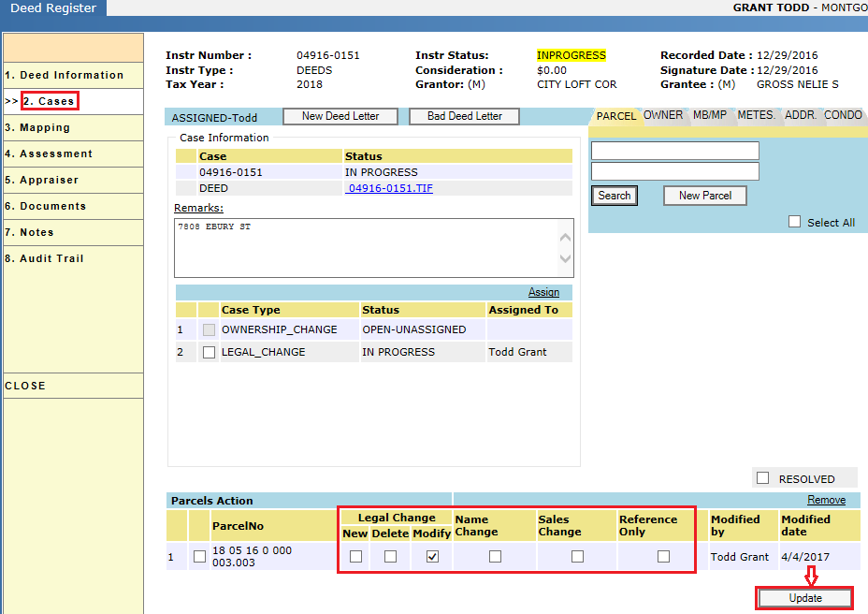Click the INPROGRESS instrument status value

pos(571,55)
